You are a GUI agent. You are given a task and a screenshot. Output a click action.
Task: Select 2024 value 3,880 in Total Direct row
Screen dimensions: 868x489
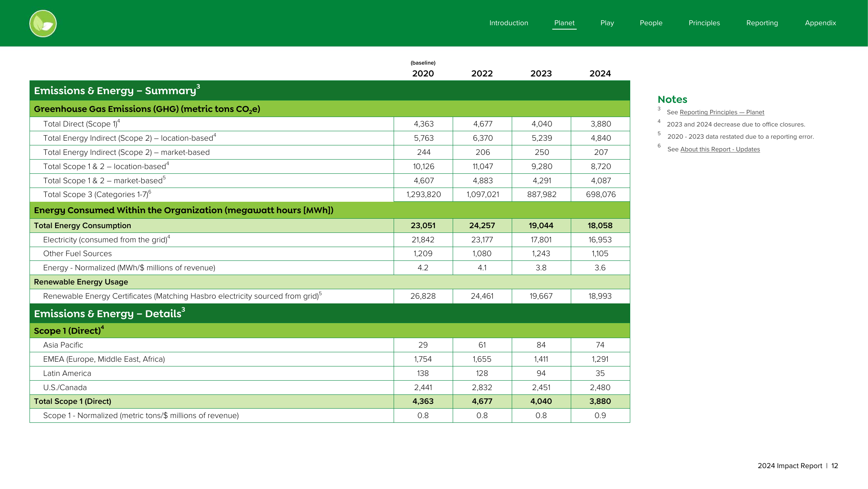(601, 124)
